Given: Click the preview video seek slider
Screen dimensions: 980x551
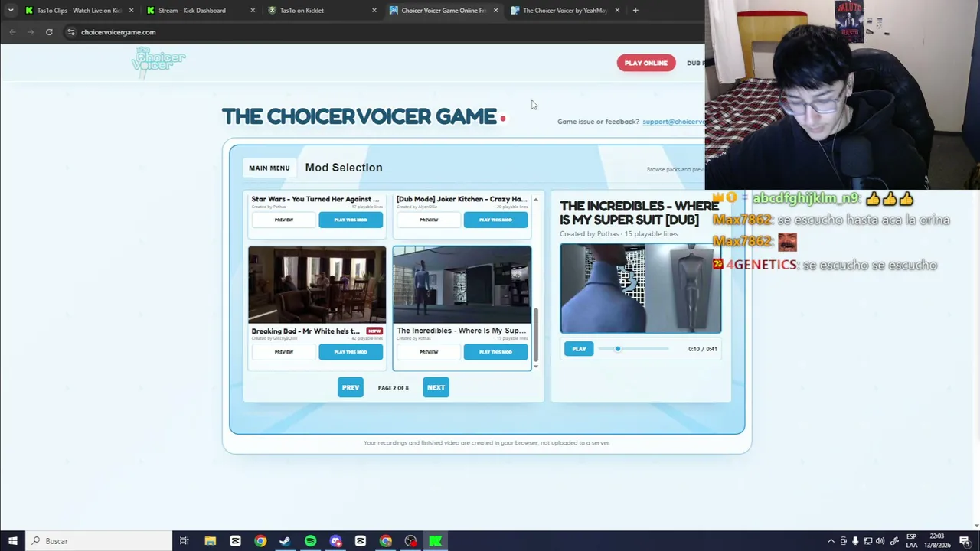Looking at the screenshot, I should pos(634,349).
